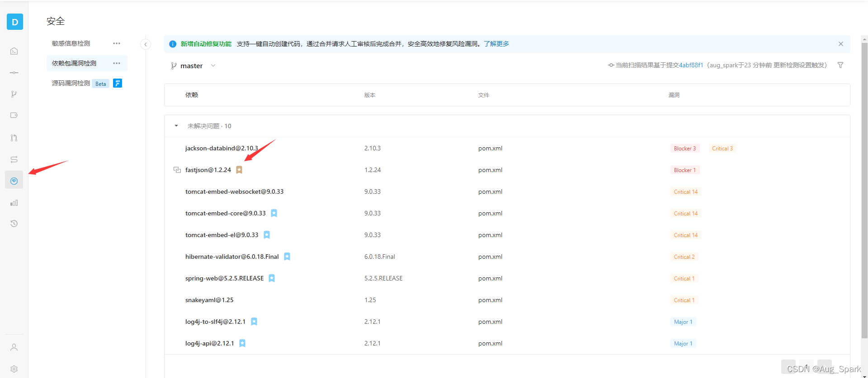Open the jackson-databind@2.10.3 dependency
The width and height of the screenshot is (868, 378).
tap(222, 148)
